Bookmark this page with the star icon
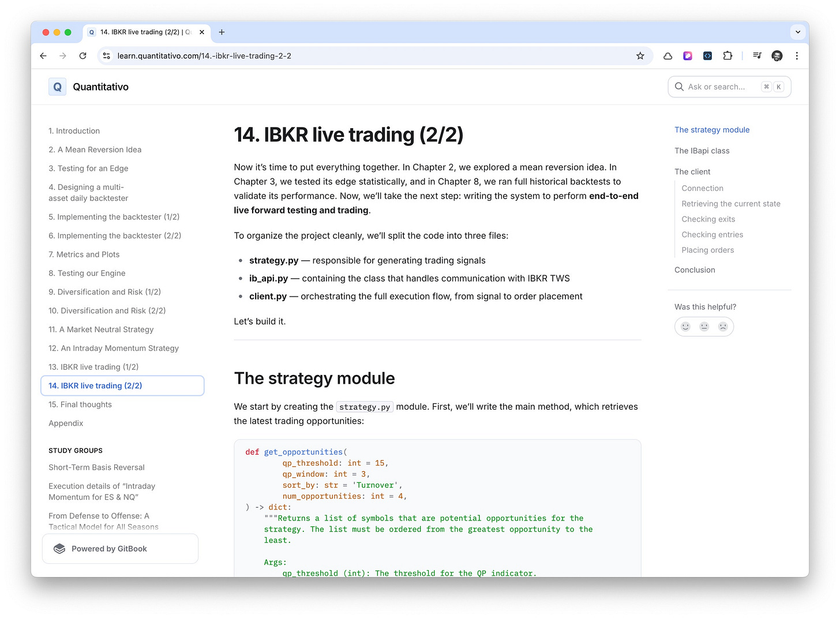The height and width of the screenshot is (618, 840). click(x=640, y=56)
